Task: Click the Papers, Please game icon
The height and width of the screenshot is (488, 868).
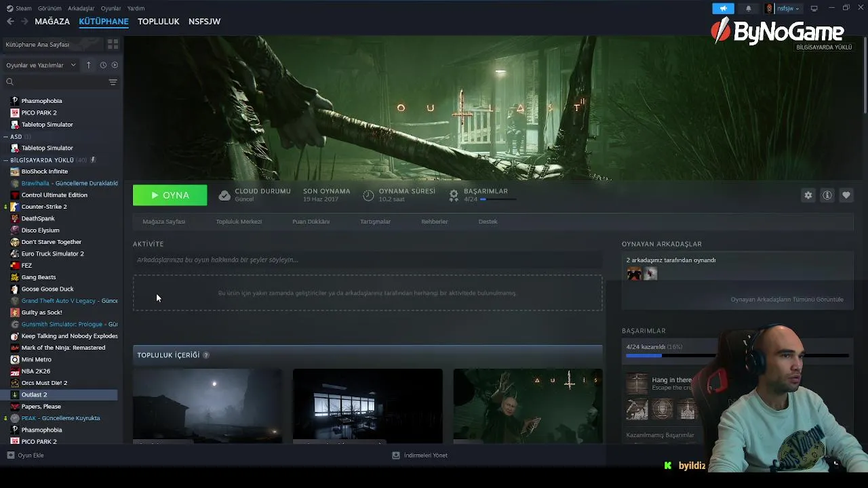Action: pos(15,407)
